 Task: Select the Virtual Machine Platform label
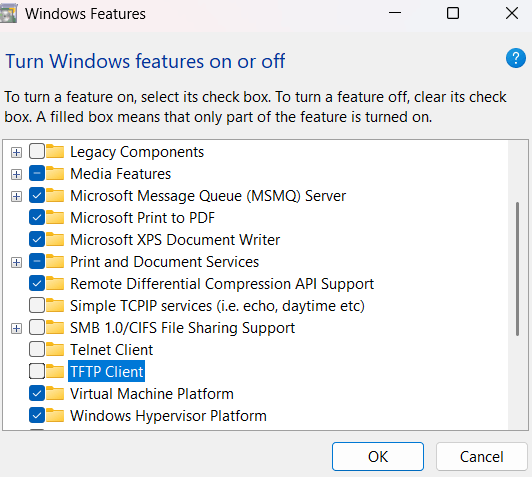point(152,394)
